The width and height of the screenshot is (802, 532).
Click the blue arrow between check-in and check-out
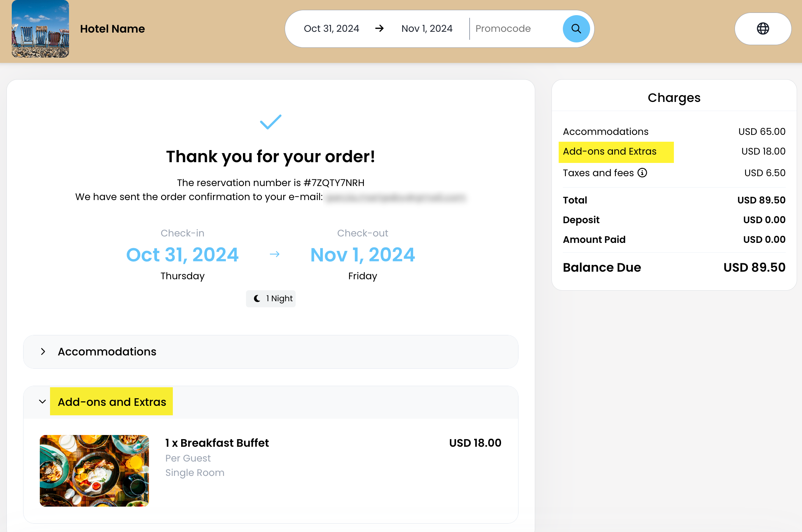pyautogui.click(x=274, y=254)
